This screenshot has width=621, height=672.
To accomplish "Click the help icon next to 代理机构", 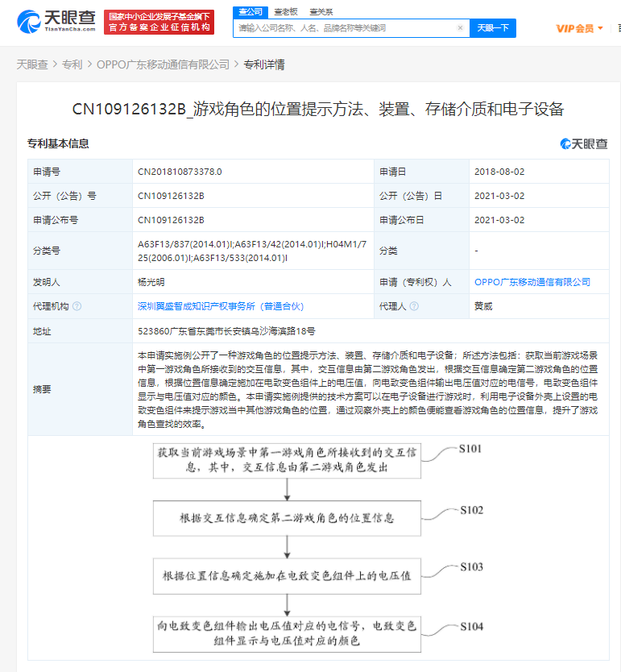I will (77, 306).
